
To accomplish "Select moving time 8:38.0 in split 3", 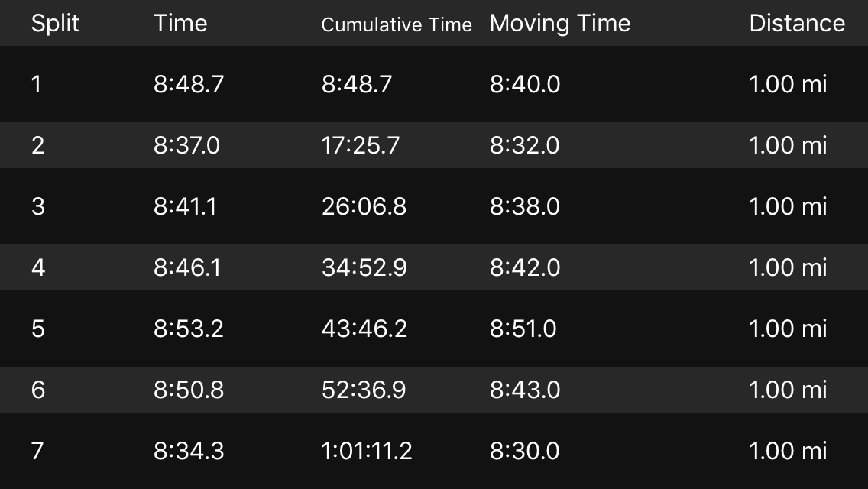I will 525,206.
